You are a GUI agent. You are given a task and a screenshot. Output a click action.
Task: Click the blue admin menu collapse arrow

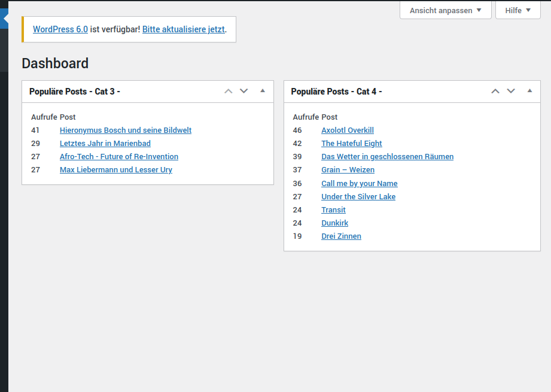(x=4, y=19)
